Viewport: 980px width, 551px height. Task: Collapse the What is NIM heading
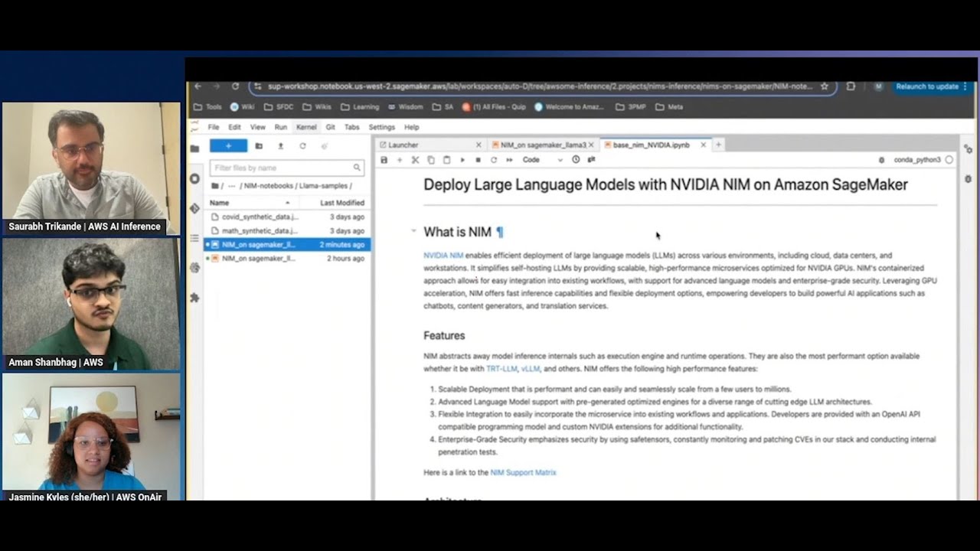point(413,231)
